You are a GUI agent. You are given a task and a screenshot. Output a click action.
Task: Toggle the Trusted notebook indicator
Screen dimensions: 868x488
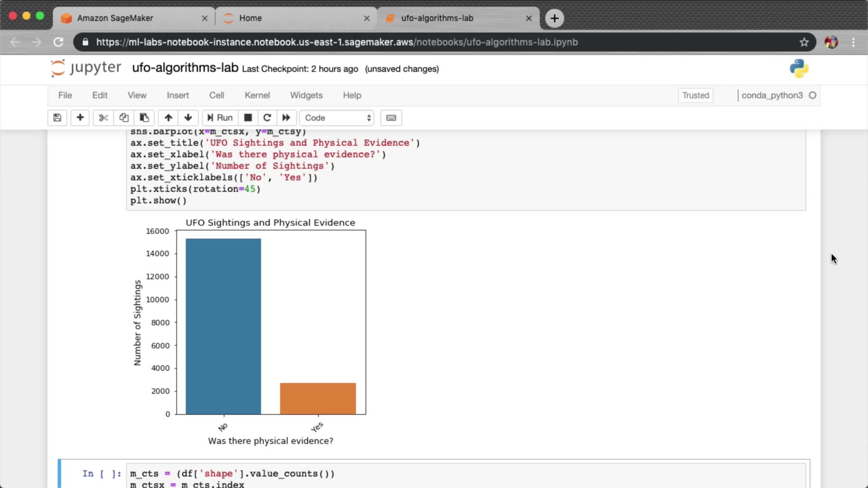tap(695, 95)
